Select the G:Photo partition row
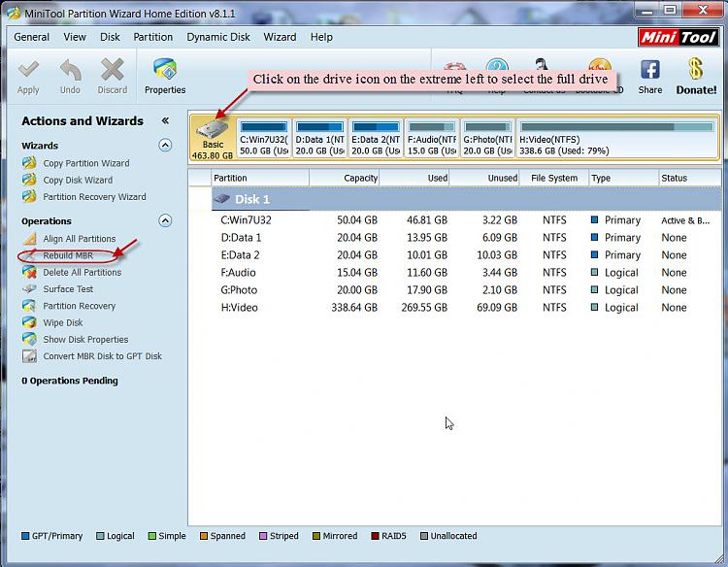Viewport: 728px width, 567px height. click(466, 290)
